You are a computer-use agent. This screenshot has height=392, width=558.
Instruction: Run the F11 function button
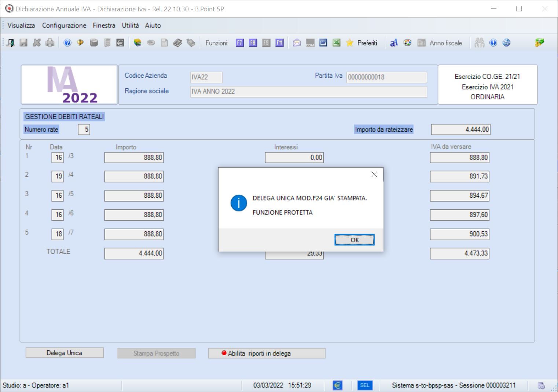pyautogui.click(x=279, y=43)
